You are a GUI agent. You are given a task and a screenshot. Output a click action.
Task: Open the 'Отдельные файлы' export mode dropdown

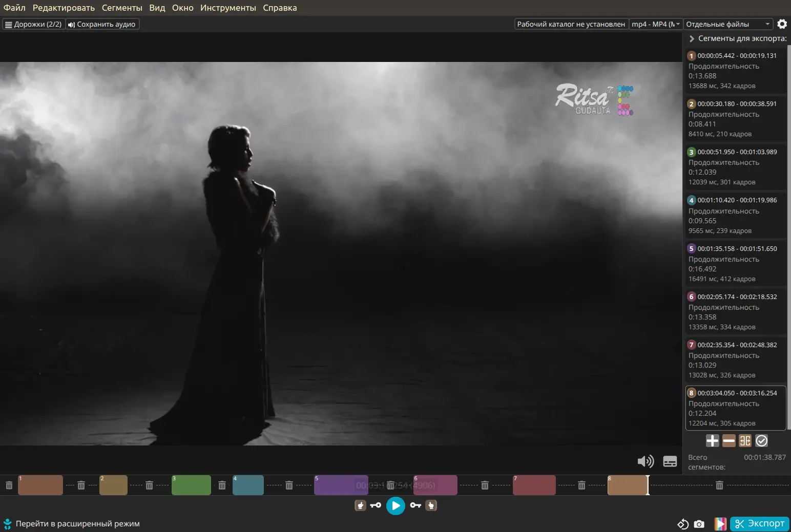point(727,24)
